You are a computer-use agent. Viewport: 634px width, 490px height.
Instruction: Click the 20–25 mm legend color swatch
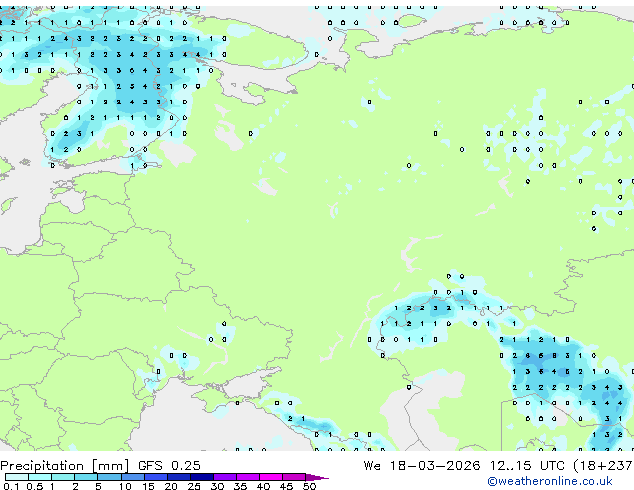click(179, 477)
